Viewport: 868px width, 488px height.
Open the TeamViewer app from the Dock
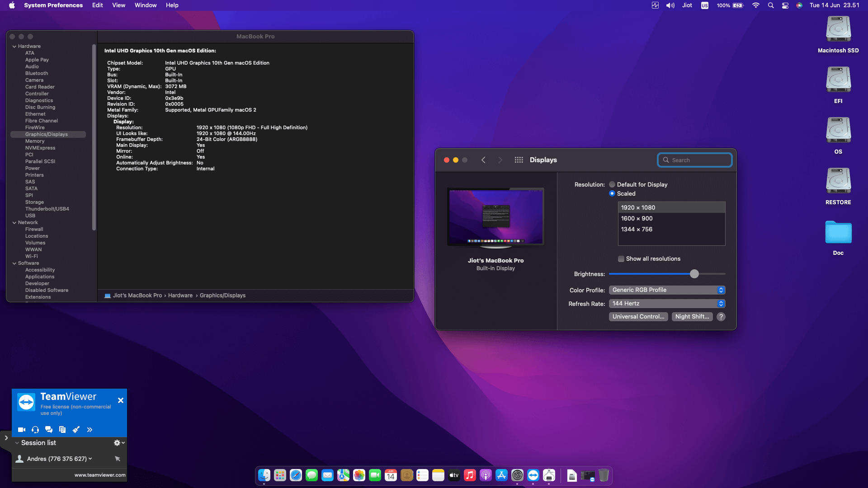[533, 475]
